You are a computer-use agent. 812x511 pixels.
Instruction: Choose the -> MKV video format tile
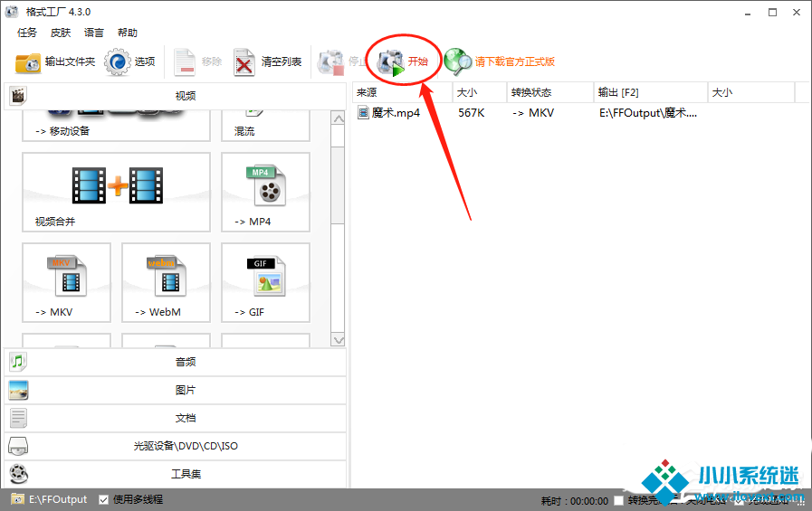coord(66,282)
